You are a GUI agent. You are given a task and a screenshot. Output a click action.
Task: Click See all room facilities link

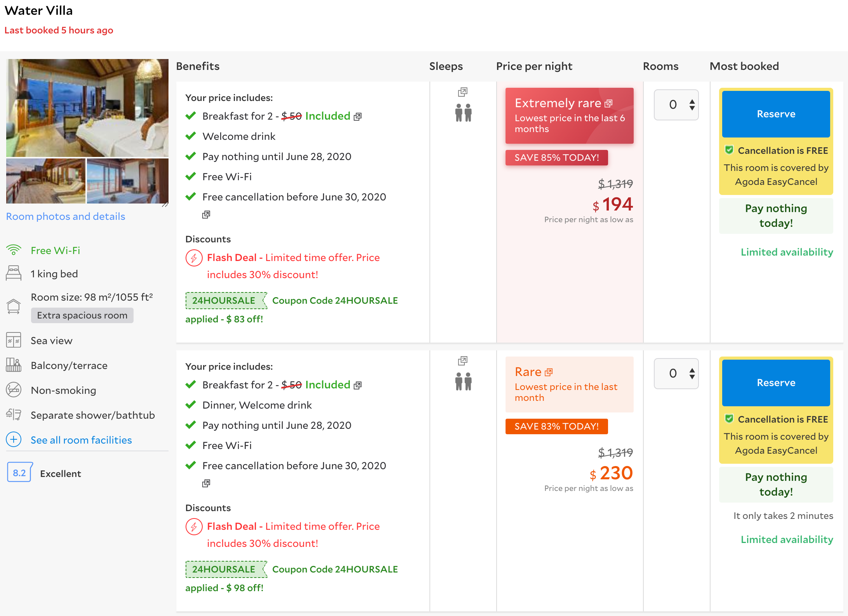pyautogui.click(x=81, y=440)
